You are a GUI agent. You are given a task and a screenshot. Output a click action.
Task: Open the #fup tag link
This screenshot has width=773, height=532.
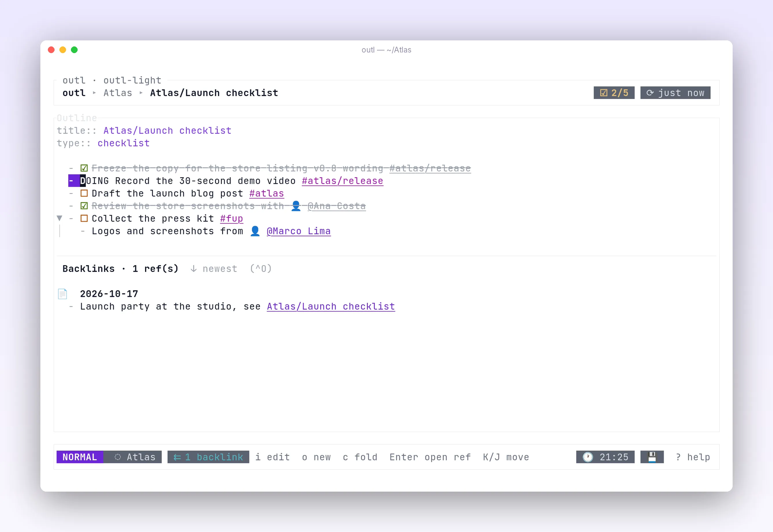pyautogui.click(x=232, y=218)
